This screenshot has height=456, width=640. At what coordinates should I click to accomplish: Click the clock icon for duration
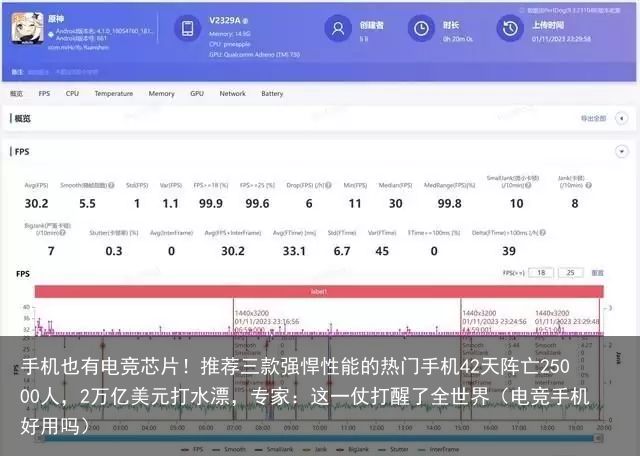[x=421, y=29]
